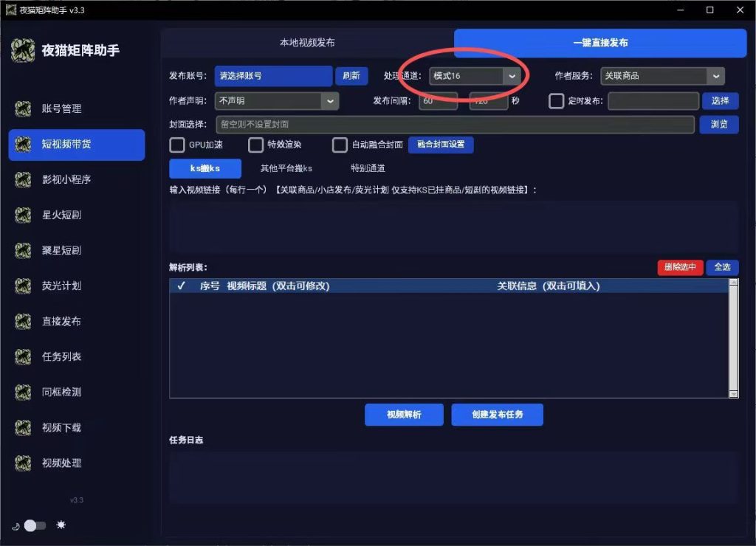
Task: Click the 定时发布 time input field
Action: 653,101
